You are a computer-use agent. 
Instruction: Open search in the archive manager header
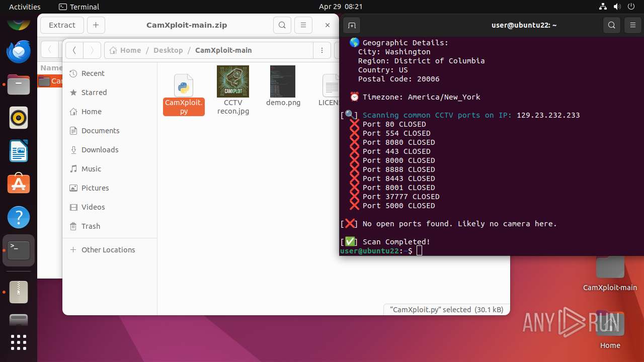coord(282,25)
